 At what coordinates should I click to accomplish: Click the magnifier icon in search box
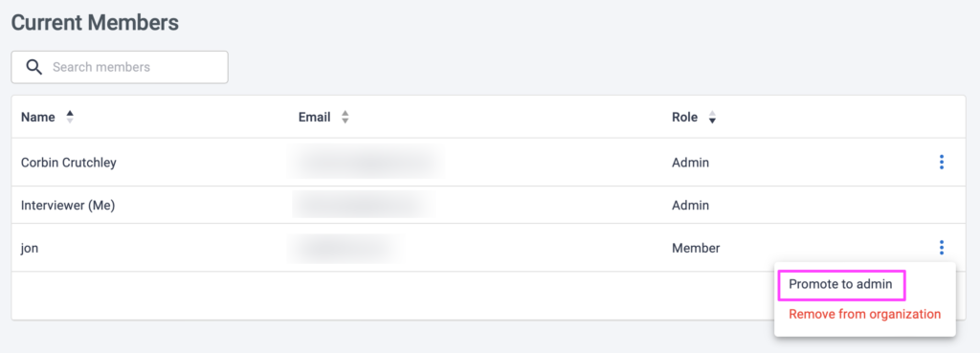pos(34,67)
